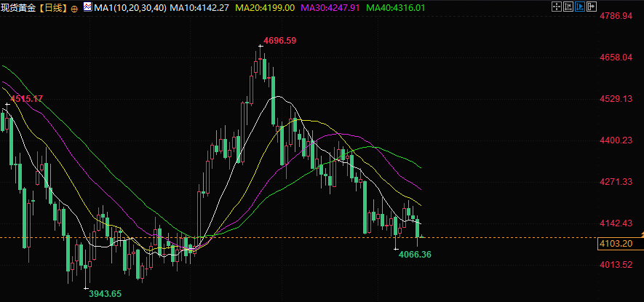The image size is (644, 302).
Task: Click the orange circled plus icon
Action: (74, 8)
